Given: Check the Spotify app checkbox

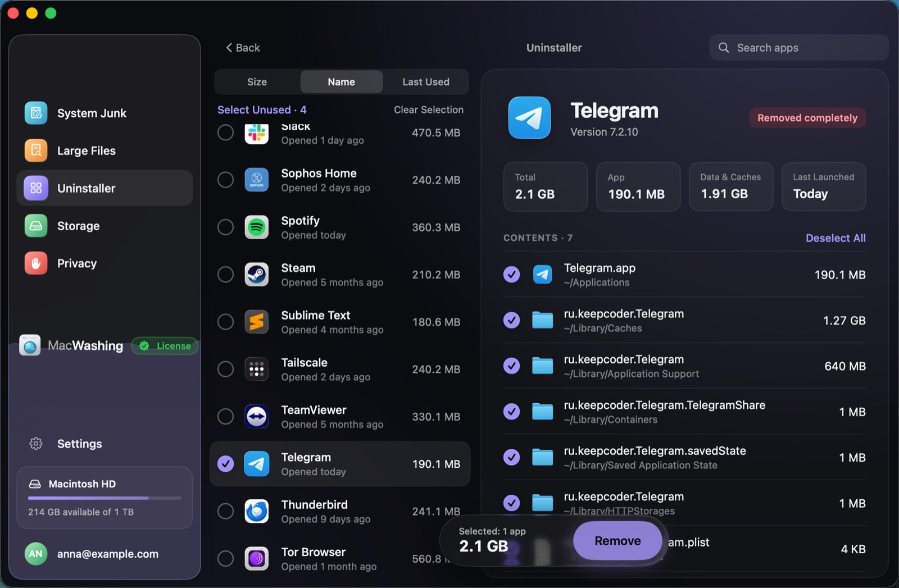Looking at the screenshot, I should pos(225,227).
